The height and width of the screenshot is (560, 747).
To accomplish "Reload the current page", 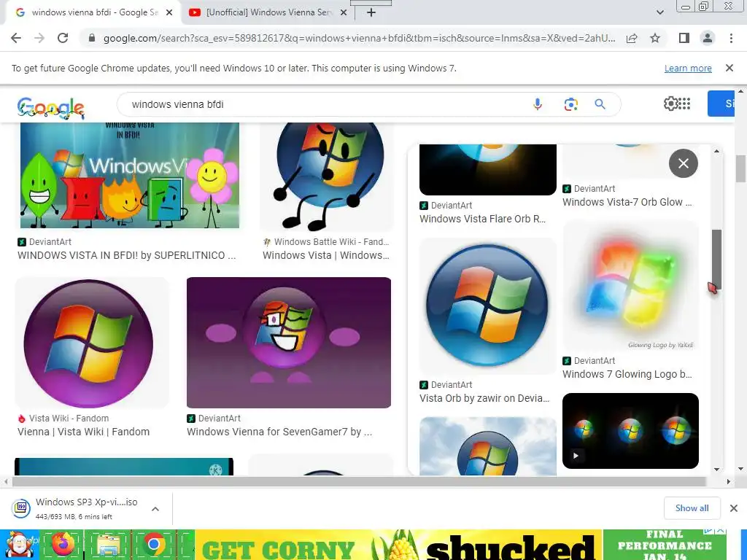I will point(63,38).
